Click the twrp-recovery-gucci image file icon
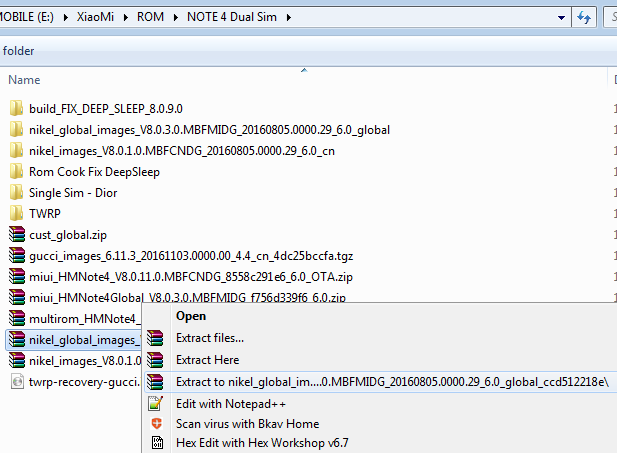617x453 pixels. point(17,381)
